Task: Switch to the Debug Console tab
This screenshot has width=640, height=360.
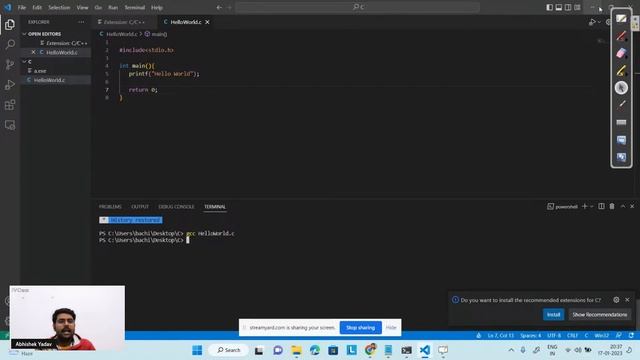Action: point(176,207)
